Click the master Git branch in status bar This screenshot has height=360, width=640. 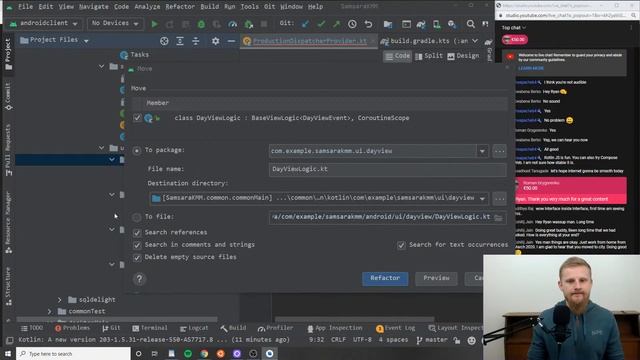(x=432, y=340)
